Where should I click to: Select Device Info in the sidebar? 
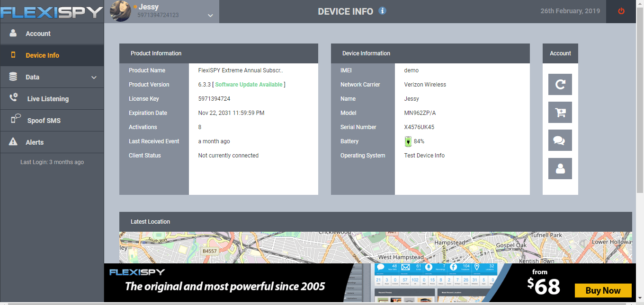pyautogui.click(x=52, y=55)
